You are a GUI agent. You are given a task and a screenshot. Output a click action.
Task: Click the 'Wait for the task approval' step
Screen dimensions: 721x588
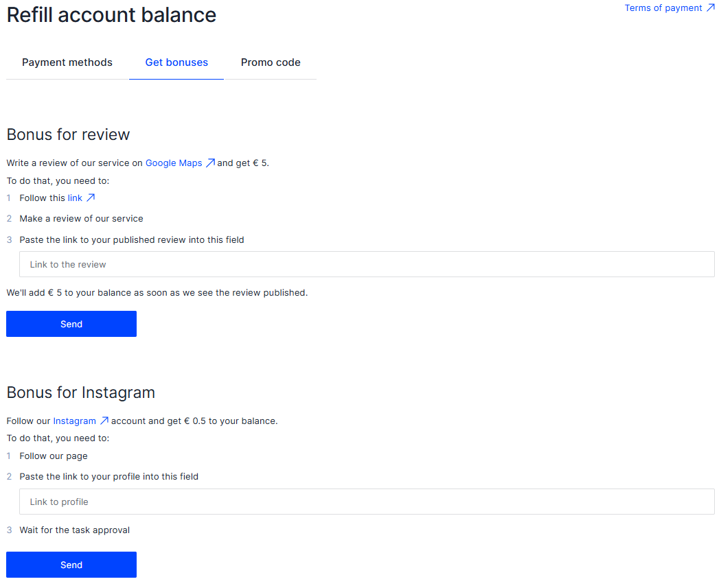[74, 530]
